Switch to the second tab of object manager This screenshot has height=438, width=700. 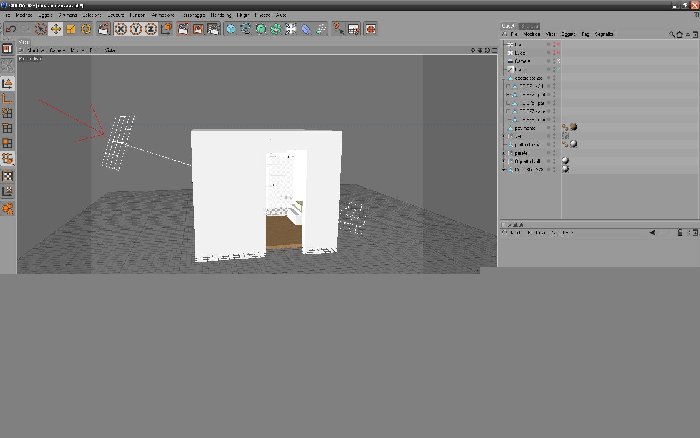529,26
